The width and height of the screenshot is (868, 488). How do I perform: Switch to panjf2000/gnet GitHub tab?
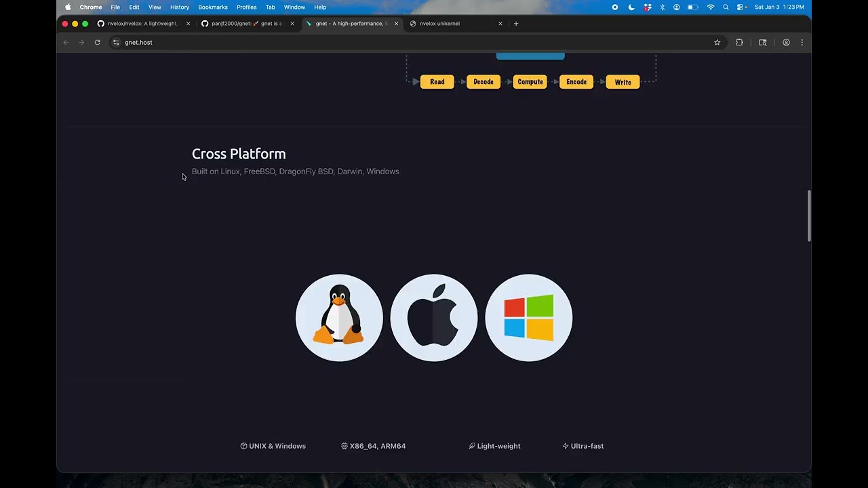248,24
